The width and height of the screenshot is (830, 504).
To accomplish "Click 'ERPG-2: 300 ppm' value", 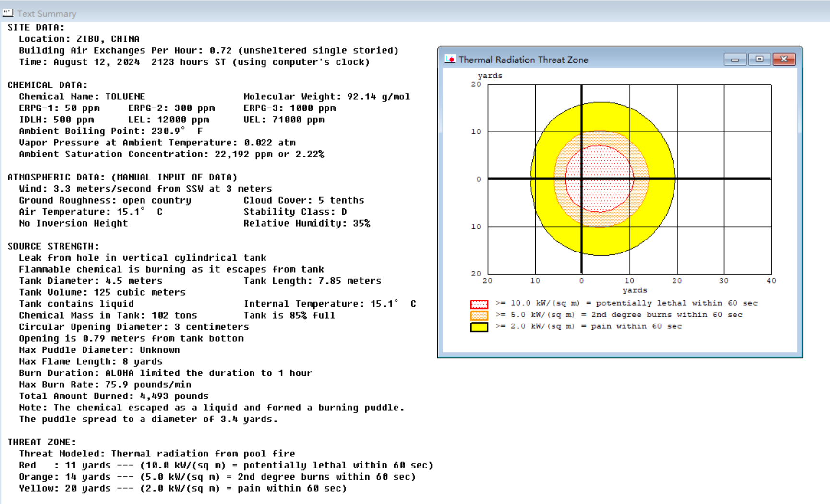I will [x=171, y=108].
